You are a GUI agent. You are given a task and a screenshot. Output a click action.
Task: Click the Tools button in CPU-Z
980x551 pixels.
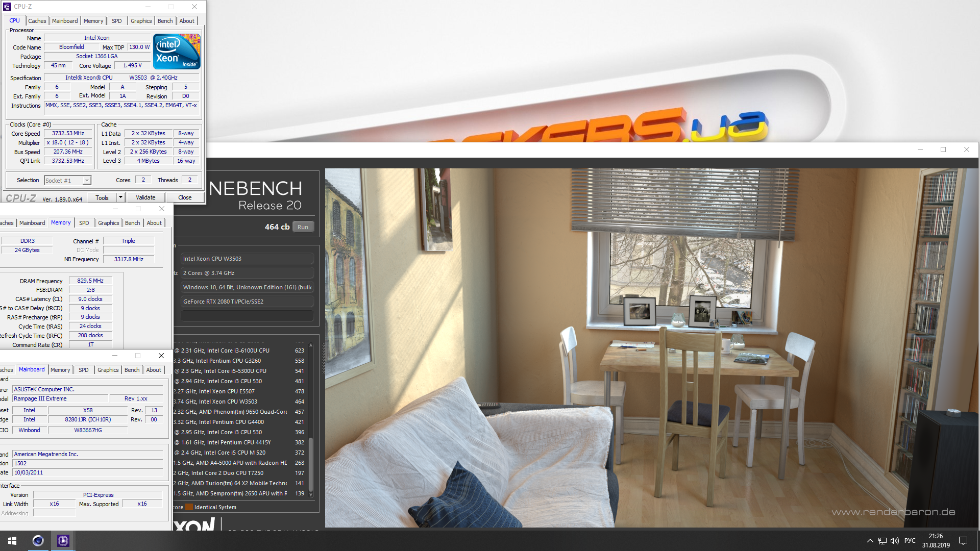[102, 197]
